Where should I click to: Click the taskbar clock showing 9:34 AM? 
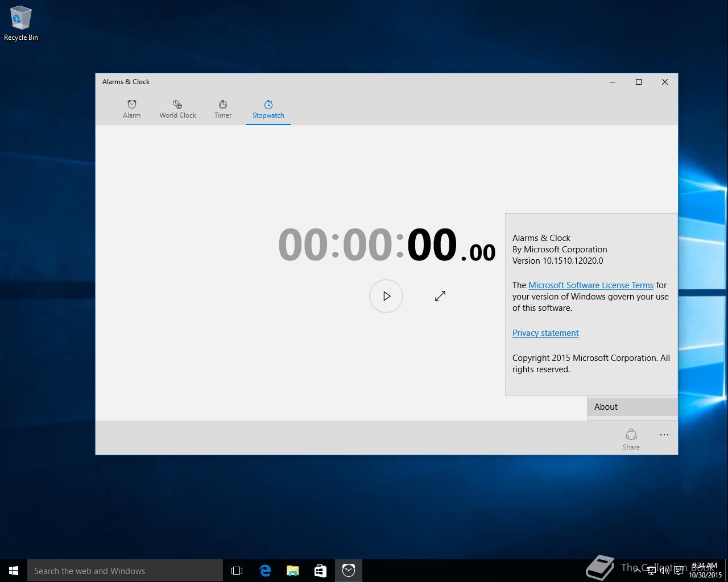pos(705,571)
